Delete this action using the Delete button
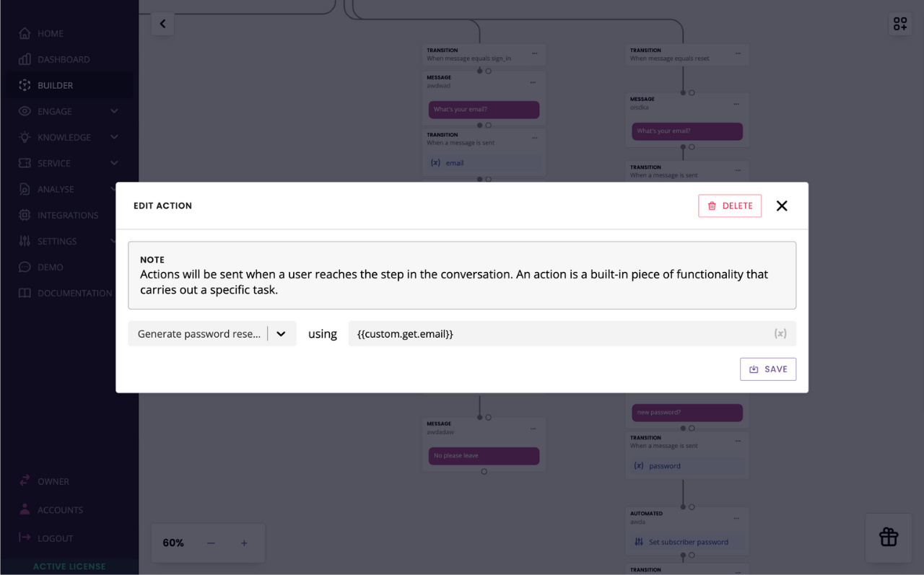Viewport: 924px width, 575px height. click(x=730, y=206)
